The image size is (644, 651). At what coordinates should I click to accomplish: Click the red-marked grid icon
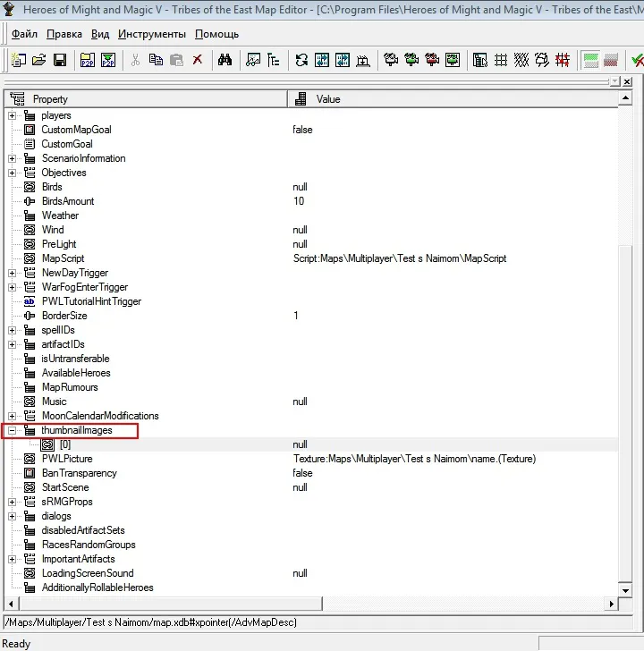tap(563, 60)
